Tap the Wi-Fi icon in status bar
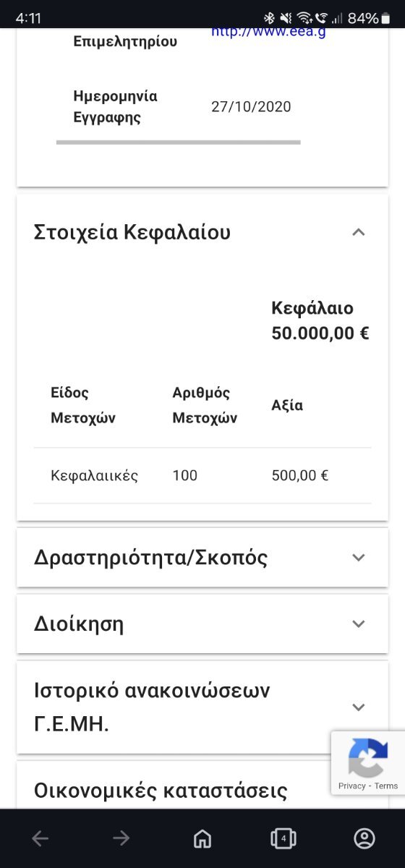This screenshot has width=405, height=868. [x=304, y=18]
